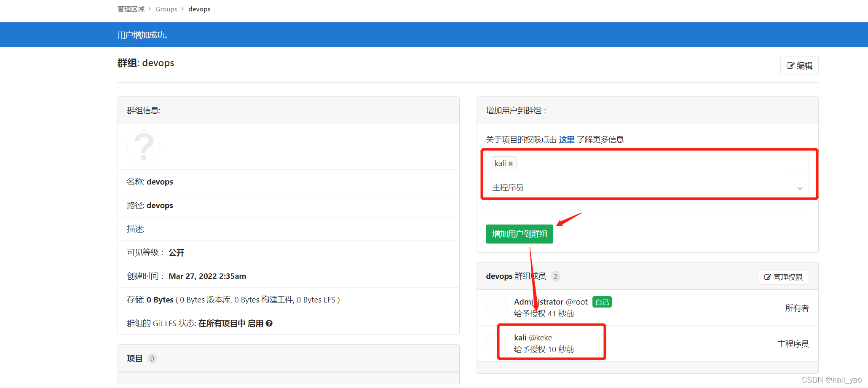Click the devops breadcrumb
This screenshot has height=388, width=868.
[199, 9]
